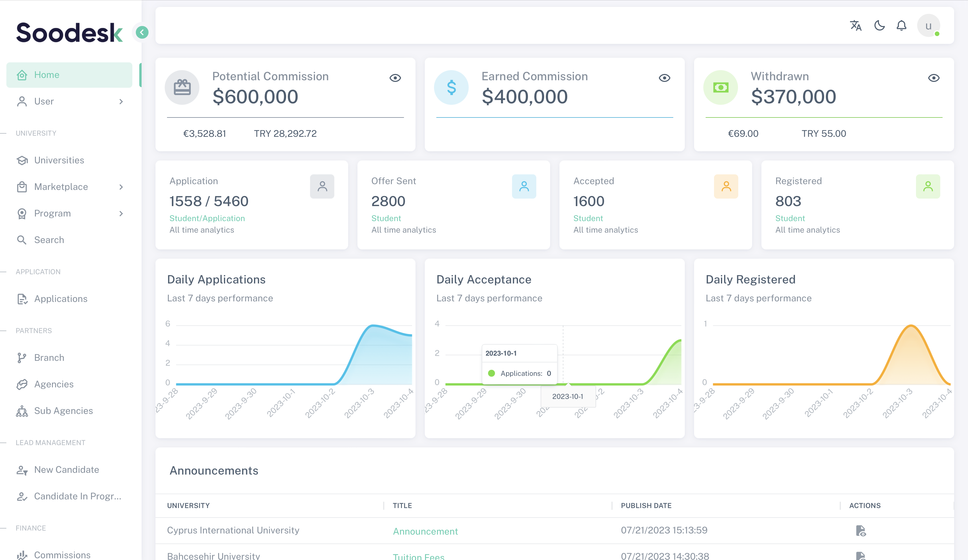Open the announcement document icon for Cyprus International University
The width and height of the screenshot is (968, 560).
tap(861, 531)
